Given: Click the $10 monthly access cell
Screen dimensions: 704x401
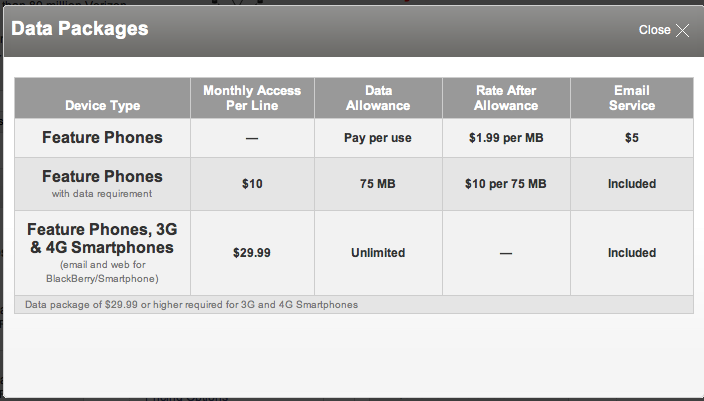Looking at the screenshot, I should [x=252, y=184].
